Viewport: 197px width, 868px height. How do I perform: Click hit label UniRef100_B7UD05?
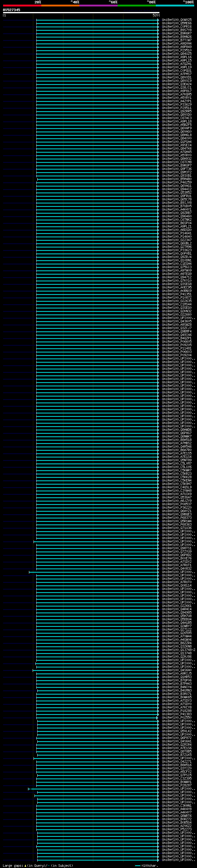[x=177, y=206]
